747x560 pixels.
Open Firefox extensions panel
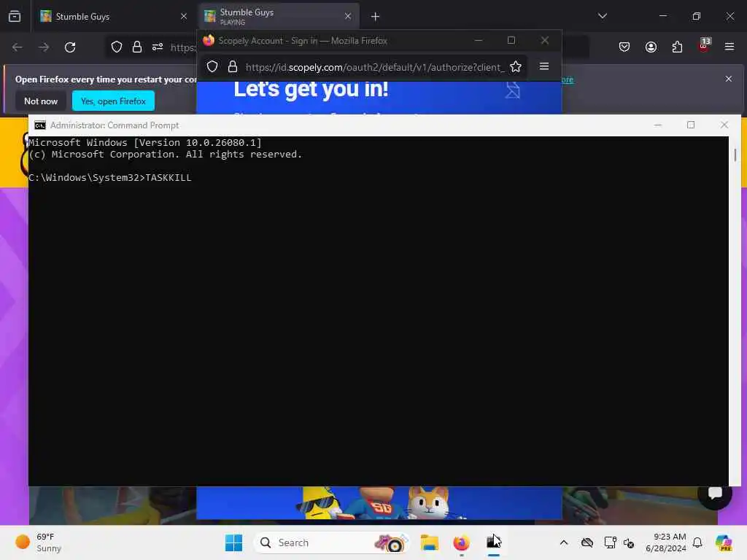[677, 47]
